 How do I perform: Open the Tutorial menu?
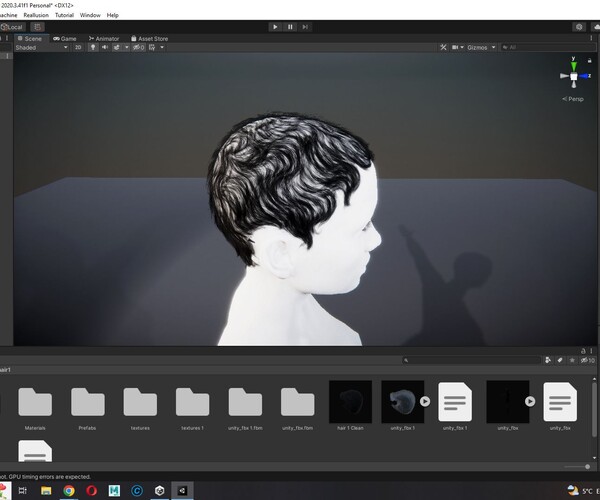[64, 15]
